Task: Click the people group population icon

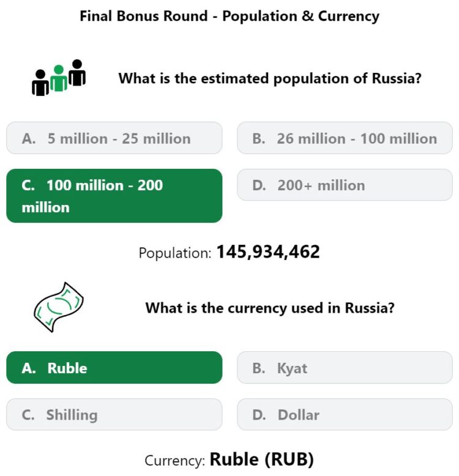Action: point(59,78)
